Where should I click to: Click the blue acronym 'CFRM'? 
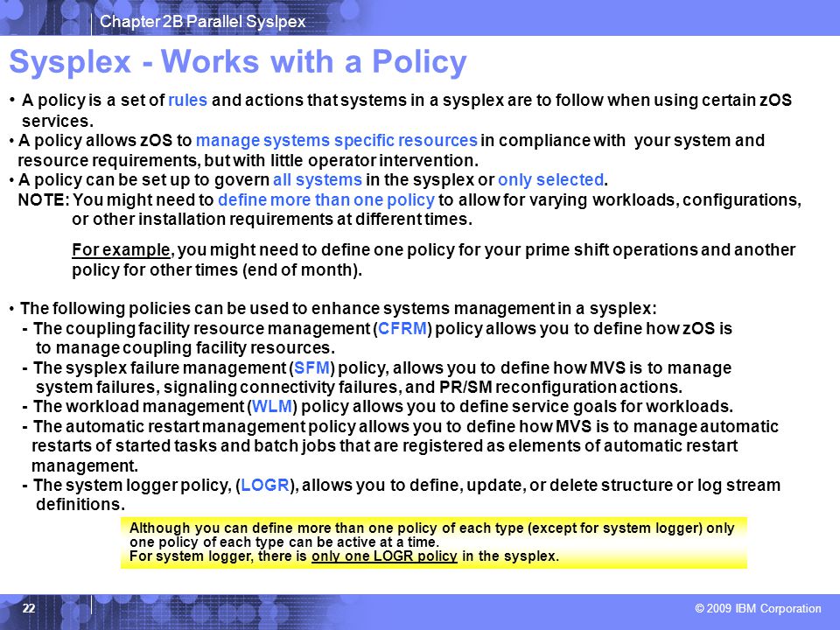coord(402,328)
